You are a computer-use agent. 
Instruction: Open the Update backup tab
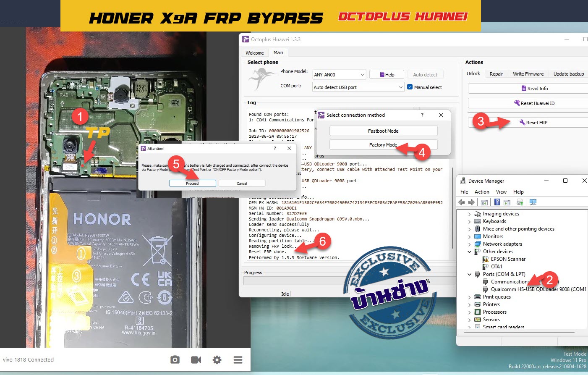[569, 74]
